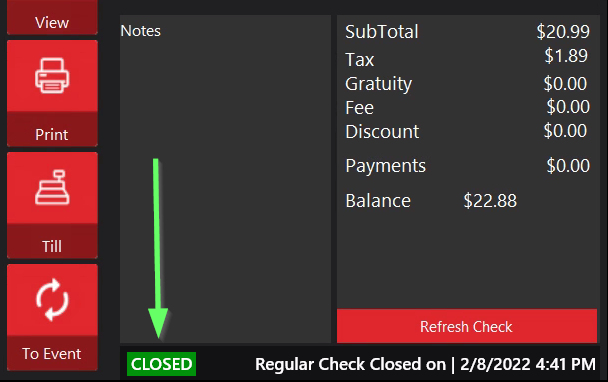The height and width of the screenshot is (382, 608).
Task: Click the Payments row value
Action: [x=568, y=166]
